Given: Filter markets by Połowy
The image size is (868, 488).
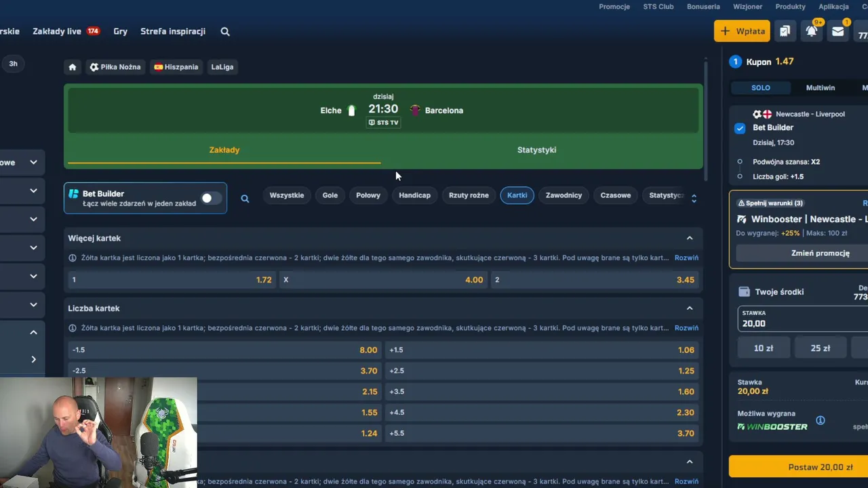Looking at the screenshot, I should pyautogui.click(x=368, y=195).
